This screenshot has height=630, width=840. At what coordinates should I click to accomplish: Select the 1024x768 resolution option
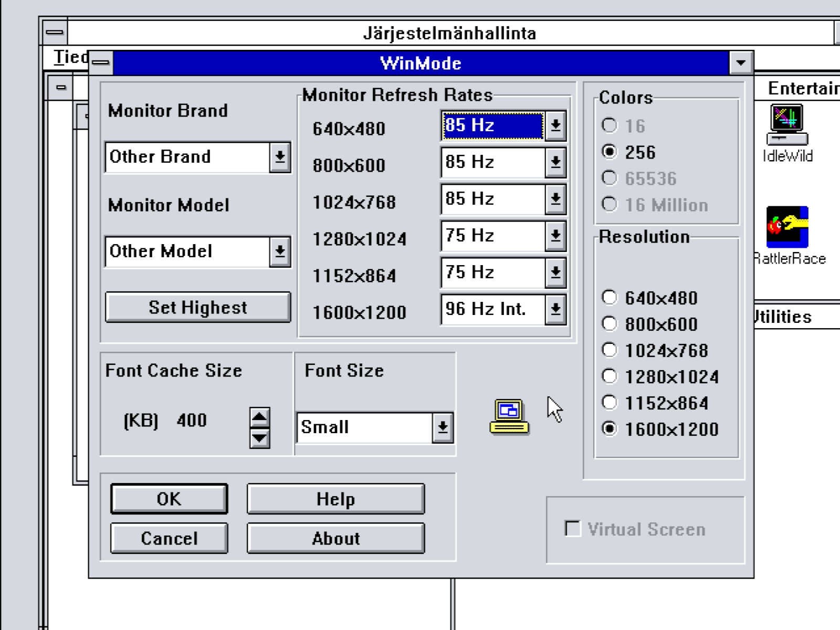tap(609, 350)
